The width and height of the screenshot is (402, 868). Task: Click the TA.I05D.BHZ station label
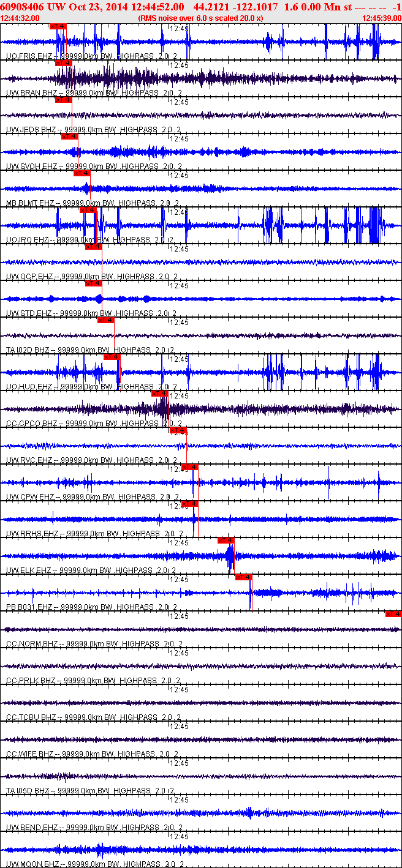pos(28,791)
